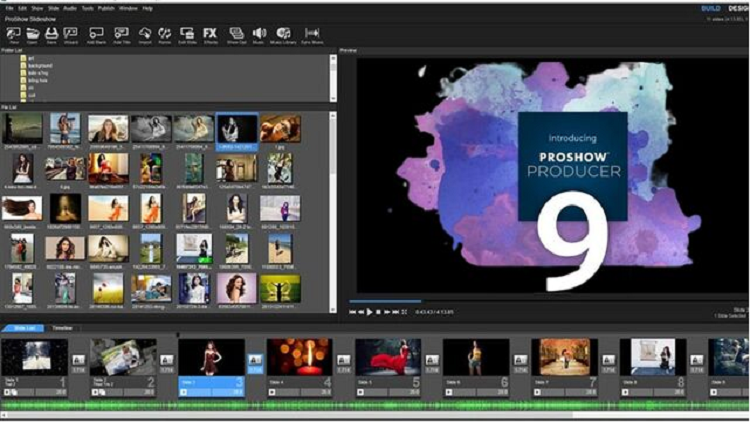The width and height of the screenshot is (750, 423).
Task: Click slide 3 duration time field
Action: (227, 392)
